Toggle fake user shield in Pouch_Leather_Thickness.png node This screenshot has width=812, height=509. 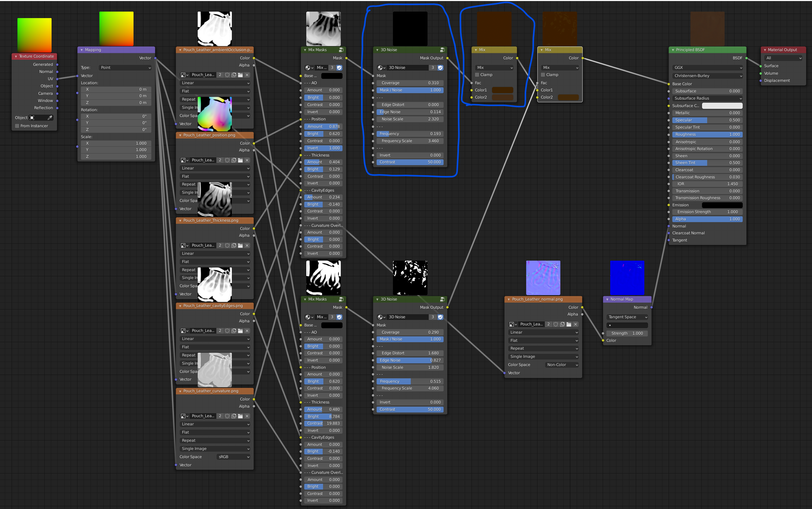(x=227, y=246)
